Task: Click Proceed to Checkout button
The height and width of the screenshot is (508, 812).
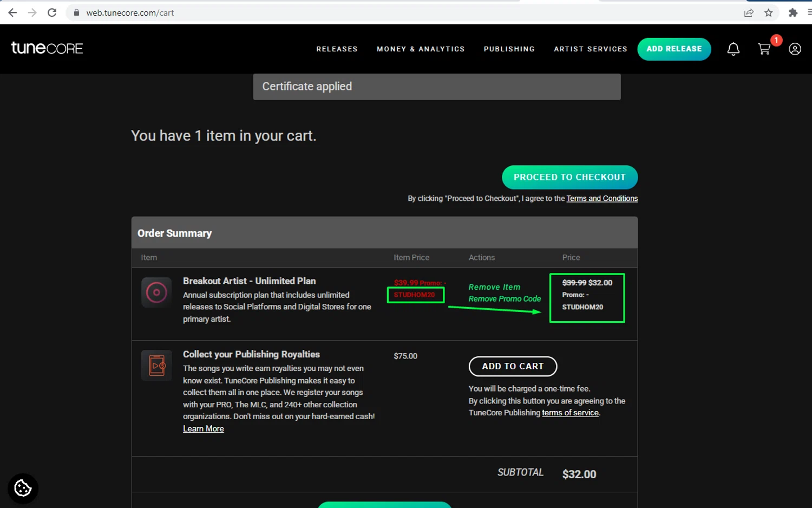Action: coord(569,177)
